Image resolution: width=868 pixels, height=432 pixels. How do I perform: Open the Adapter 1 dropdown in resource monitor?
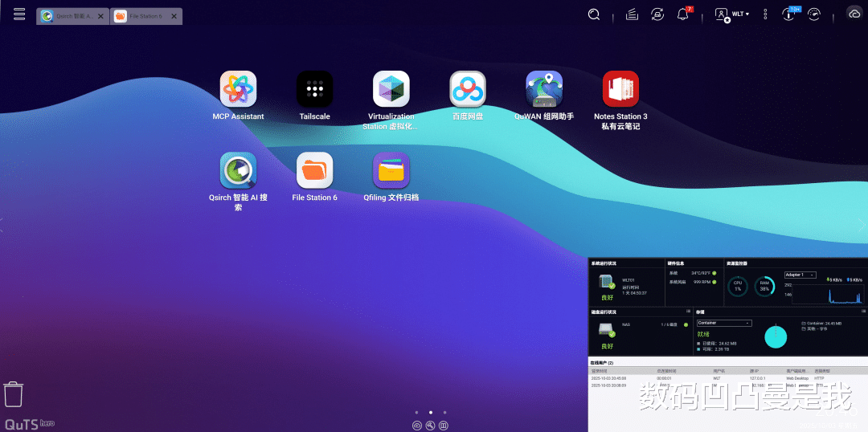800,275
